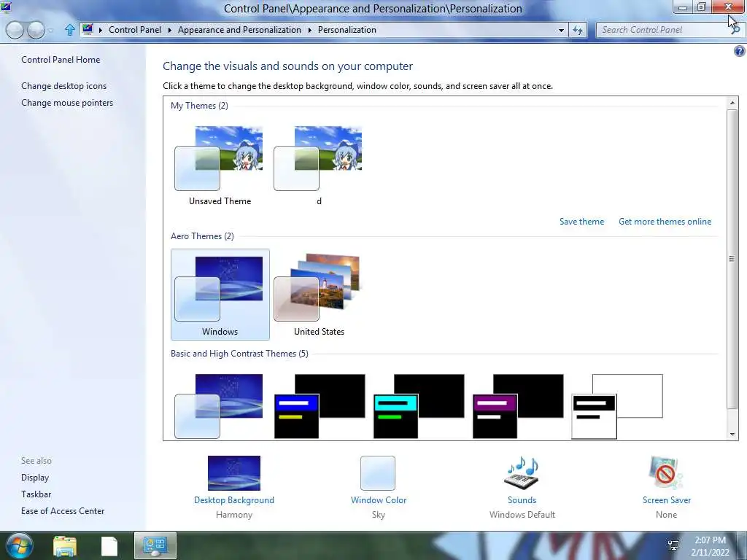Click in the Search Control Panel box

click(665, 30)
